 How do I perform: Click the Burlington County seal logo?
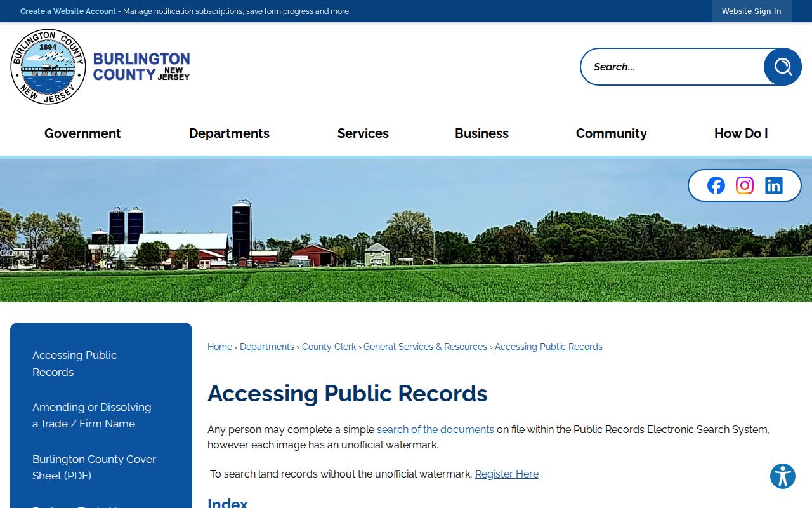[48, 67]
